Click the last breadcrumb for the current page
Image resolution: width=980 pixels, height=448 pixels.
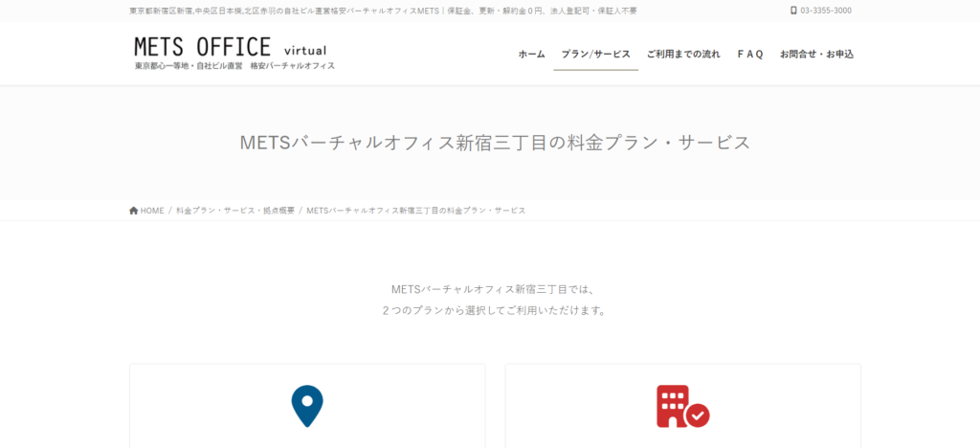415,211
